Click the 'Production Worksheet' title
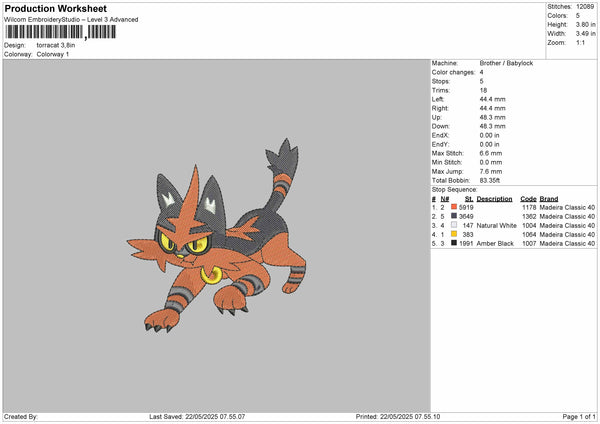The width and height of the screenshot is (600, 424). 55,8
